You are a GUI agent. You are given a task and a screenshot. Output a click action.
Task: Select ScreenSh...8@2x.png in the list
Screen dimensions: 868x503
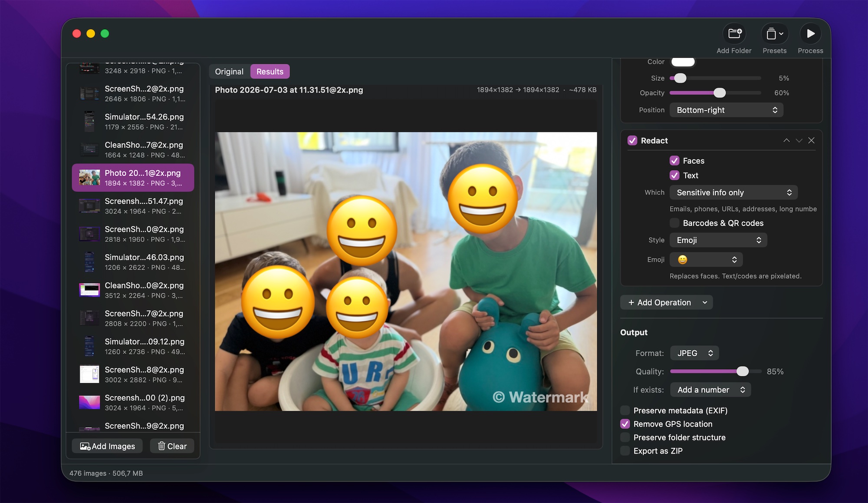tap(133, 374)
